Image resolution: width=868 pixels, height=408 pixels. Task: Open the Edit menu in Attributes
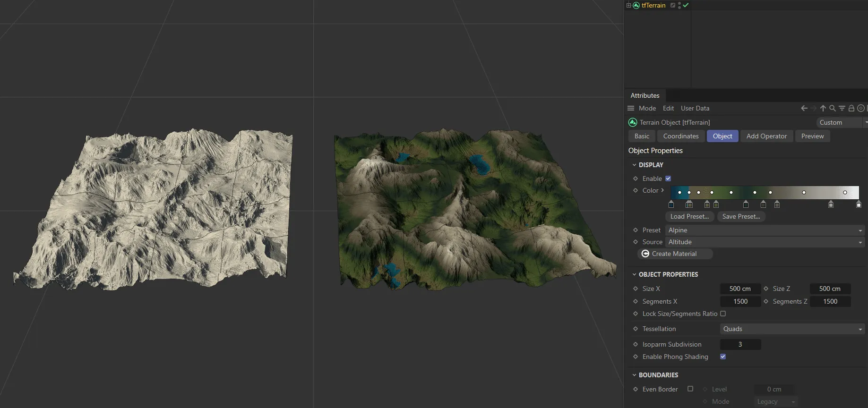click(x=668, y=108)
